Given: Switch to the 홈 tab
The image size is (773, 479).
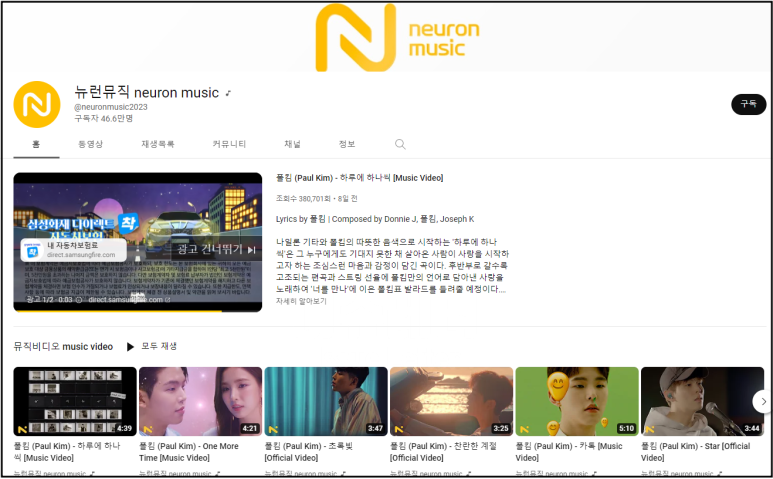Looking at the screenshot, I should 36,144.
